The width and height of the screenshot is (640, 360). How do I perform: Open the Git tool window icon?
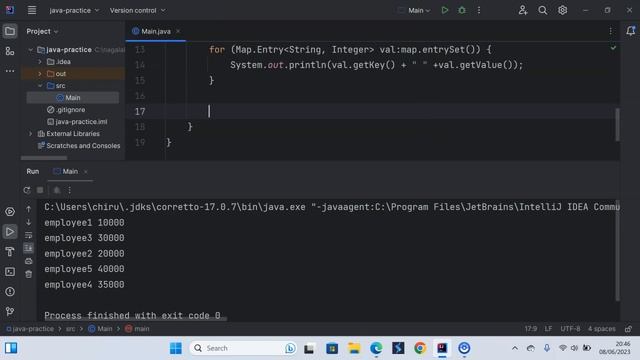10,311
